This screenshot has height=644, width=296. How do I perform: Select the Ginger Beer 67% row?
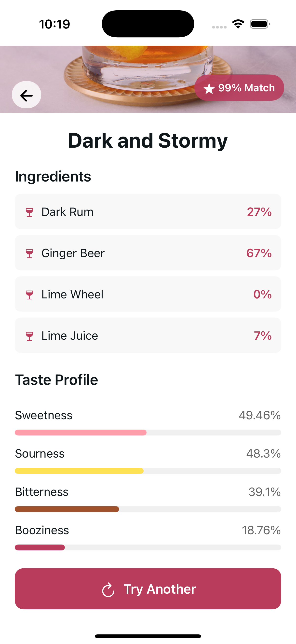point(148,253)
